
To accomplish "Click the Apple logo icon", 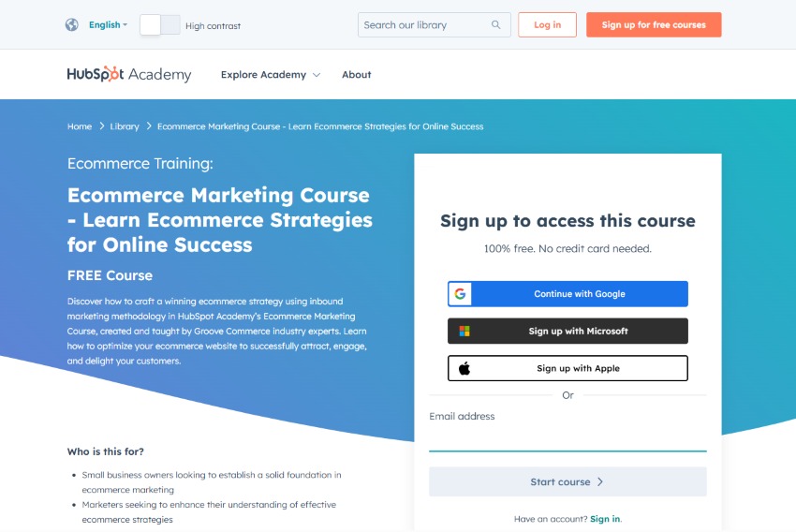I will 464,368.
